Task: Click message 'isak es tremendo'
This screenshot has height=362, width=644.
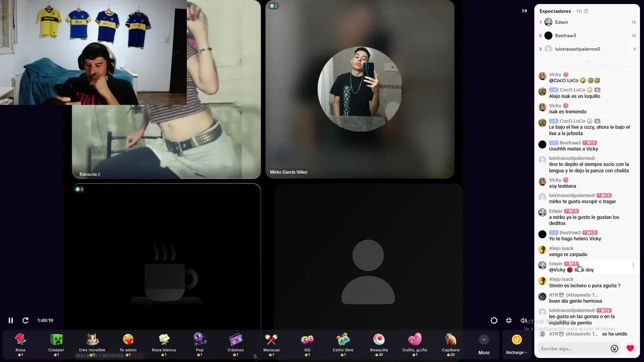Action: pyautogui.click(x=568, y=112)
